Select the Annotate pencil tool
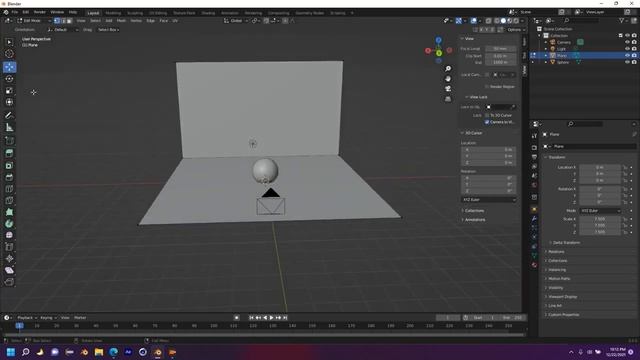Viewport: 640px width, 360px height. [x=9, y=116]
